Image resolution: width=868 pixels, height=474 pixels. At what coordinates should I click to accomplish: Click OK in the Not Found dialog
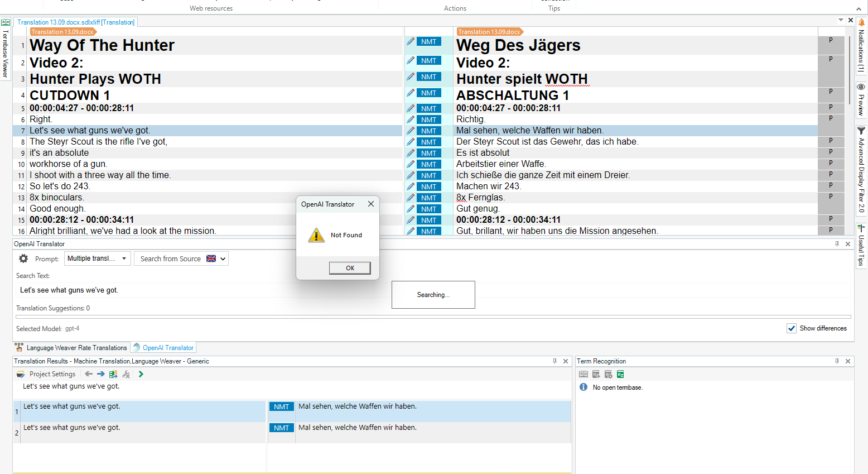(x=350, y=268)
